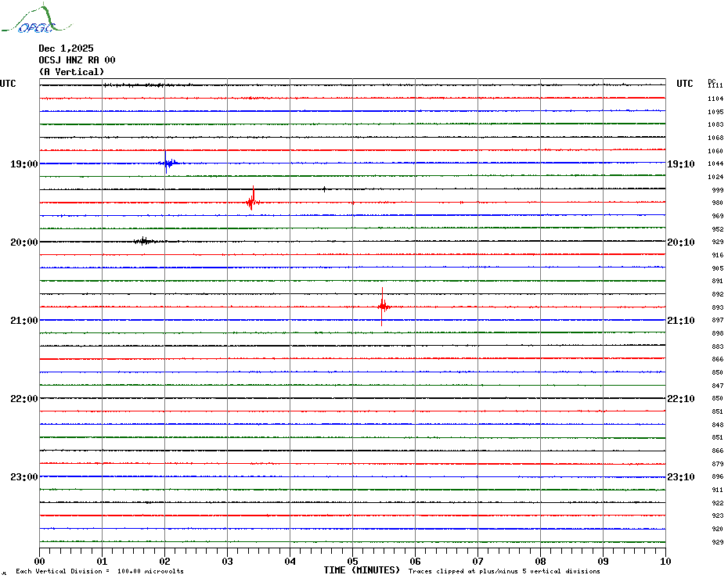Click the 22:10 time label on the right
This screenshot has width=728, height=582.
680,399
